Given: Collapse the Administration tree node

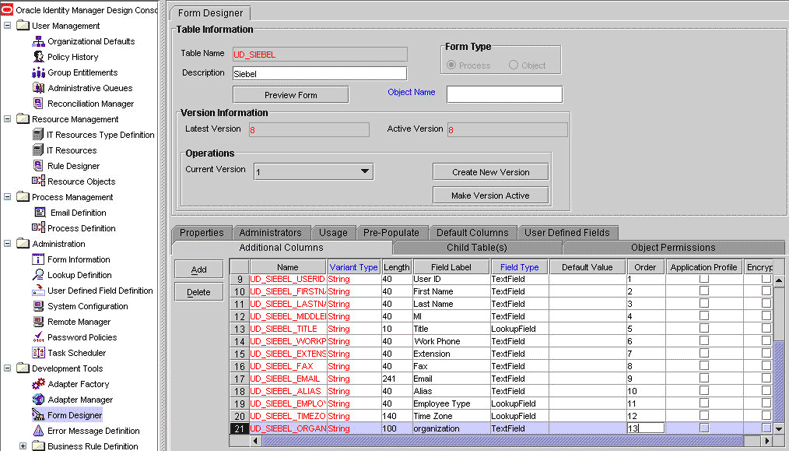Looking at the screenshot, I should click(x=8, y=244).
